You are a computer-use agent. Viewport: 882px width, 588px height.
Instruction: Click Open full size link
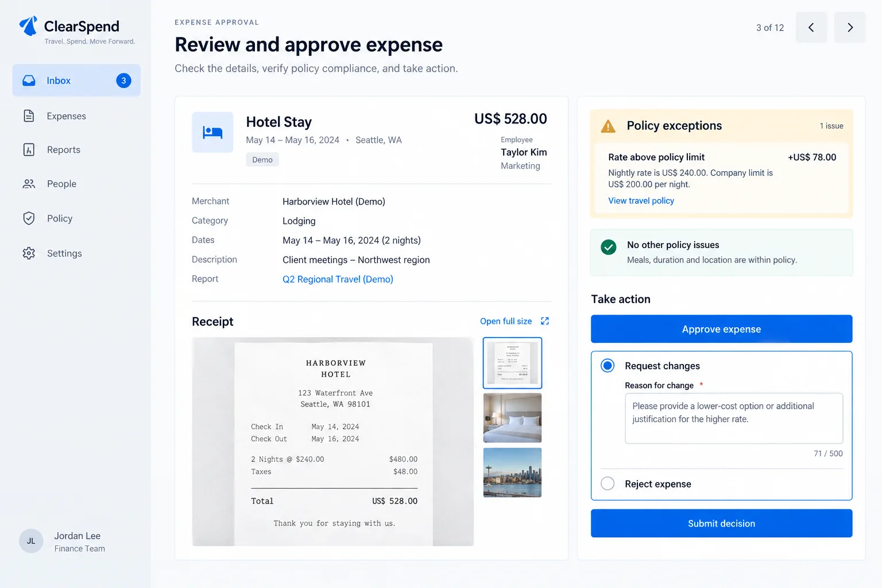506,321
